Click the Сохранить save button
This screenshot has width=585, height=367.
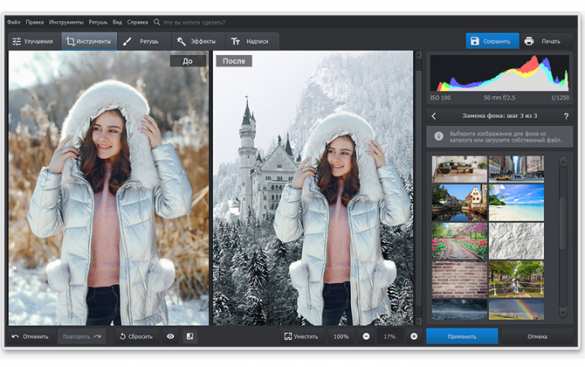coord(492,41)
